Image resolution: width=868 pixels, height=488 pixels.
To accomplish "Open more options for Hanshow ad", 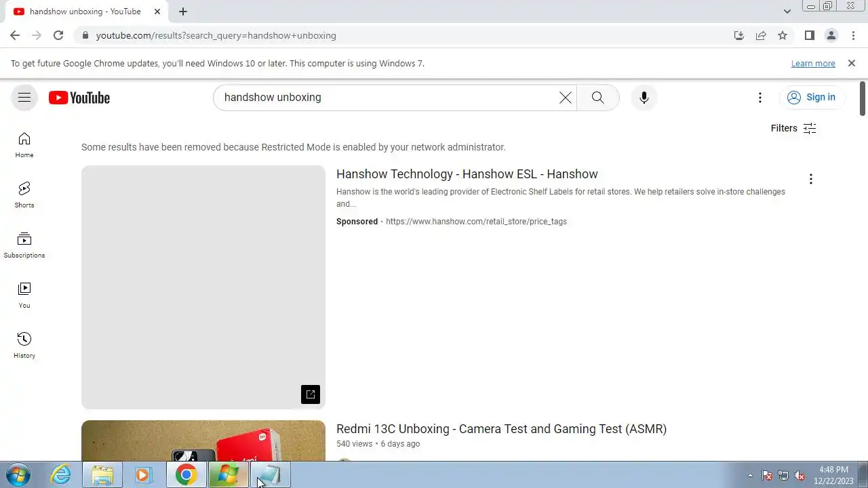I will tap(810, 179).
